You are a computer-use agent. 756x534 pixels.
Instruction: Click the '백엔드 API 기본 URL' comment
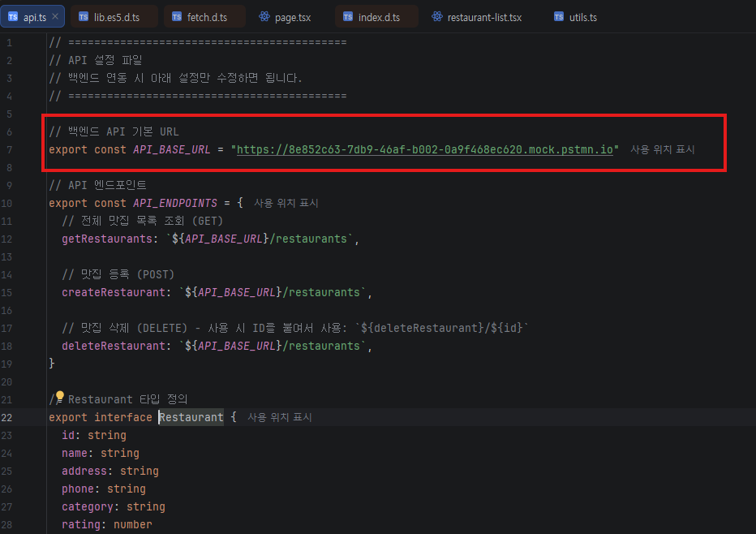click(x=114, y=131)
